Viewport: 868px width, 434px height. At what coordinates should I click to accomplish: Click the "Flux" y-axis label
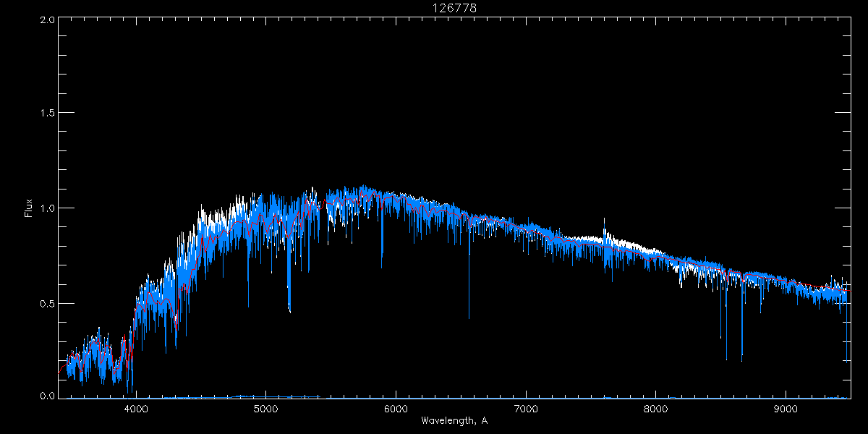coord(29,208)
